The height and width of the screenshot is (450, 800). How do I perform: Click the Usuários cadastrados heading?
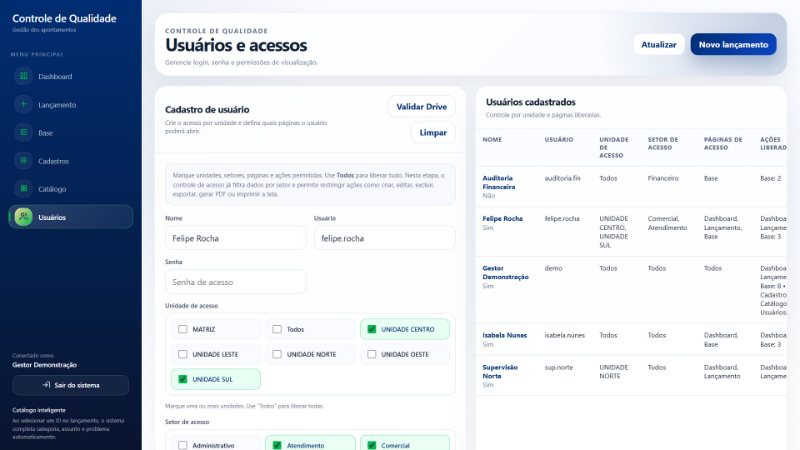pos(531,102)
